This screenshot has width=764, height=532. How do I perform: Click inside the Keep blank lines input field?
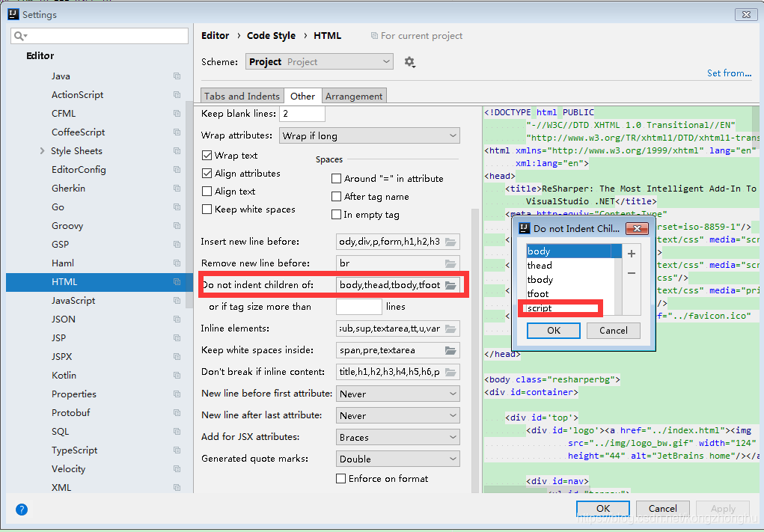[302, 114]
